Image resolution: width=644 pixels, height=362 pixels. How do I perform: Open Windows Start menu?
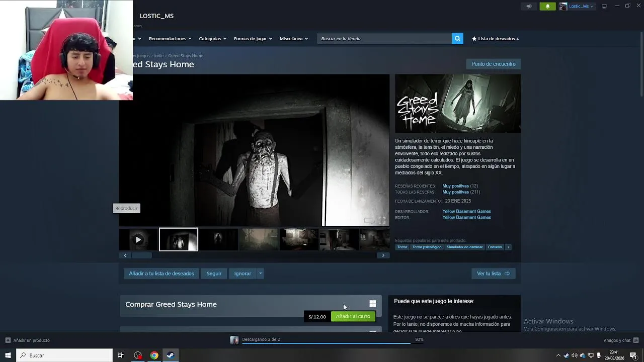click(8, 355)
